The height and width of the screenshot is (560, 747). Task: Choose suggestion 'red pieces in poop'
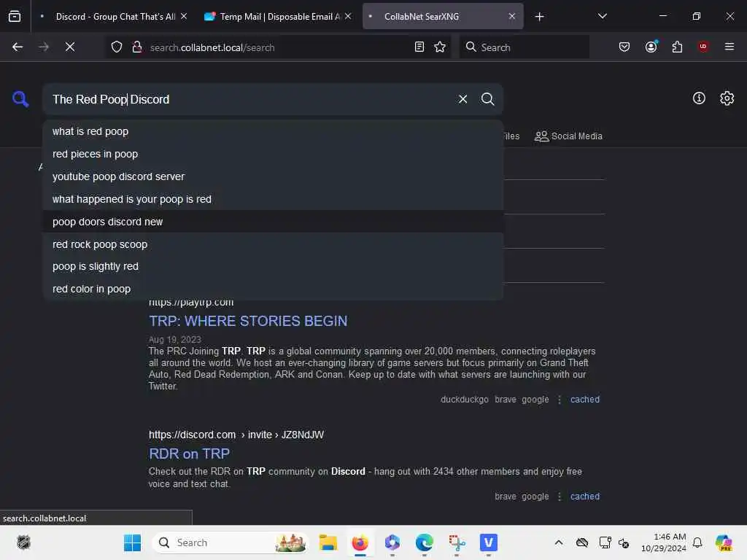pos(273,154)
